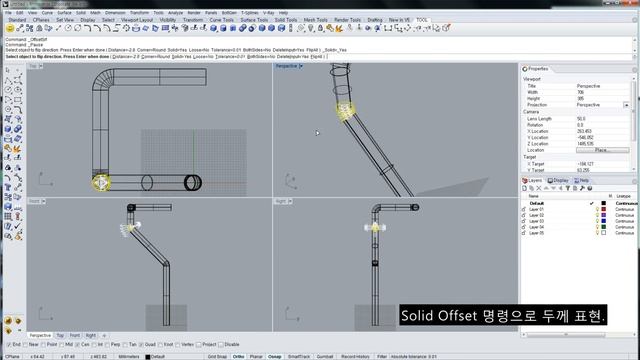
Task: Click the command line input field
Action: tap(318, 57)
